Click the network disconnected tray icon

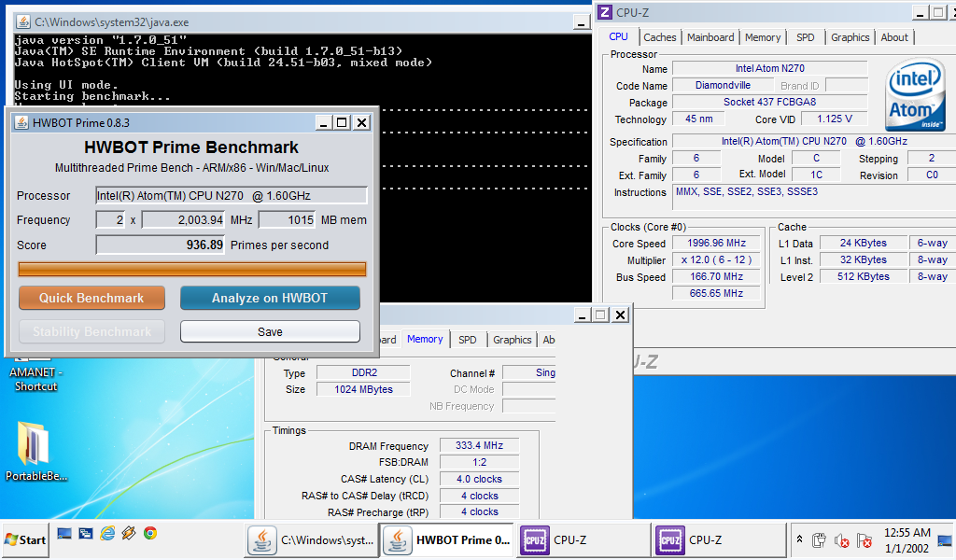pyautogui.click(x=864, y=540)
